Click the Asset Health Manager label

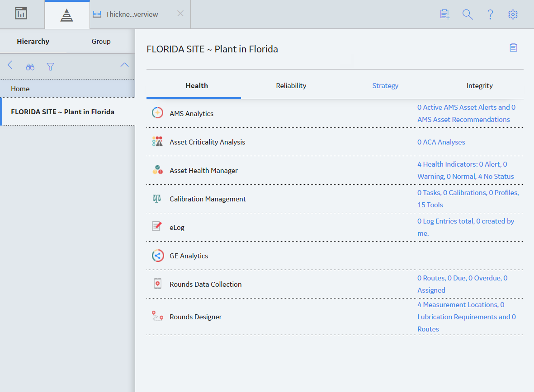[x=203, y=170]
